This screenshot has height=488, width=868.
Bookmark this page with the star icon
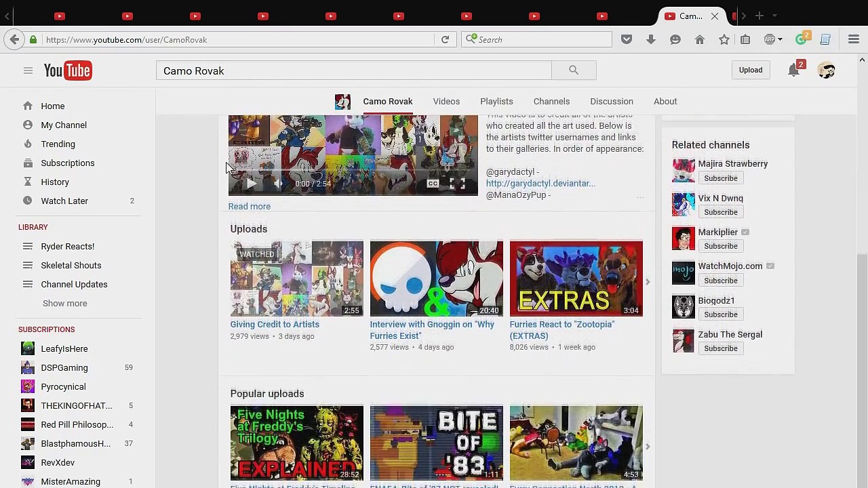tap(724, 39)
